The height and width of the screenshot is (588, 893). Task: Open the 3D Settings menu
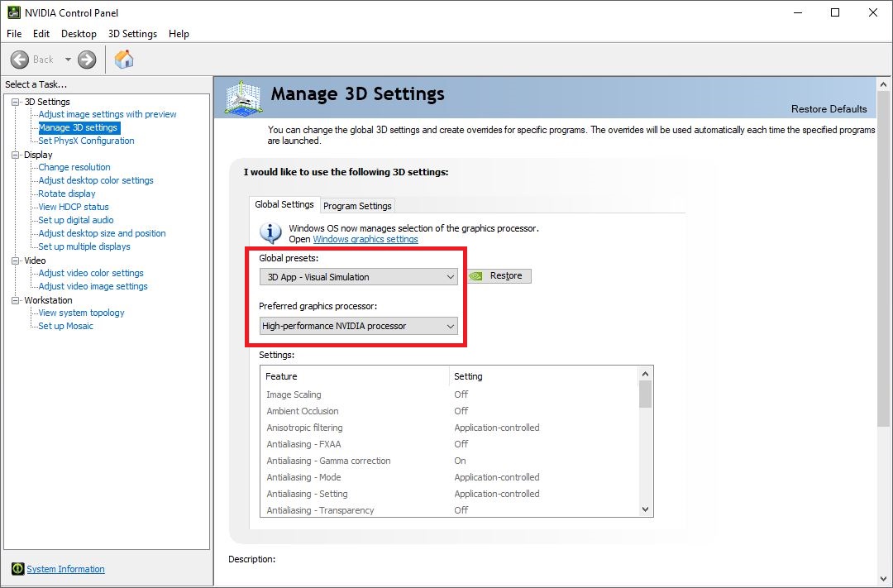coord(132,34)
